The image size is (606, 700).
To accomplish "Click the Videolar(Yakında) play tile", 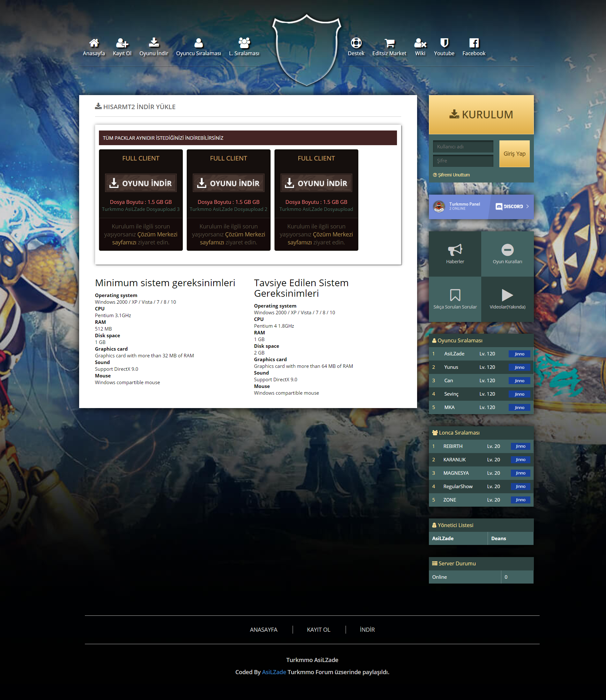I will [x=507, y=299].
